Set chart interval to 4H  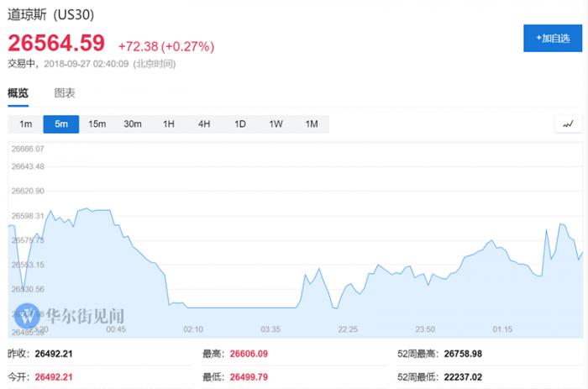(204, 124)
